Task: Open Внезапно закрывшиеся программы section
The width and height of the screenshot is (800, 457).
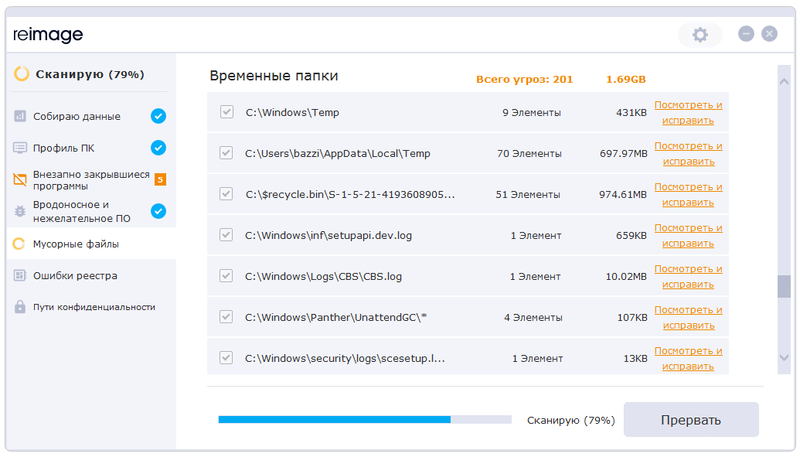Action: click(90, 180)
